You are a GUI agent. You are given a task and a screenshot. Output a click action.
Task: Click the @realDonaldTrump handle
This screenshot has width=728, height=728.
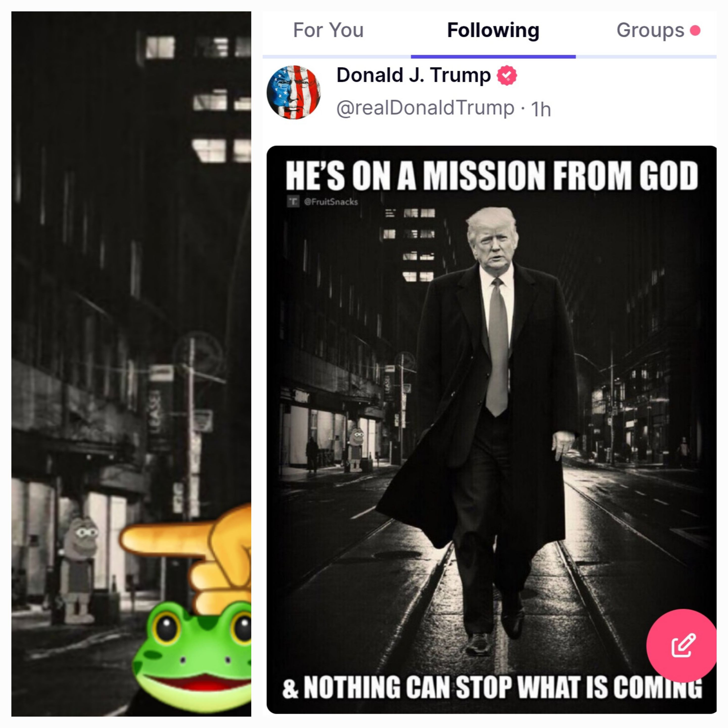tap(425, 108)
